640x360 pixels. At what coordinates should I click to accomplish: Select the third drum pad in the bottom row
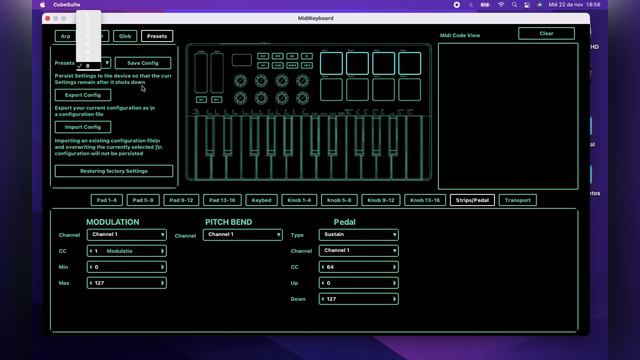click(383, 89)
